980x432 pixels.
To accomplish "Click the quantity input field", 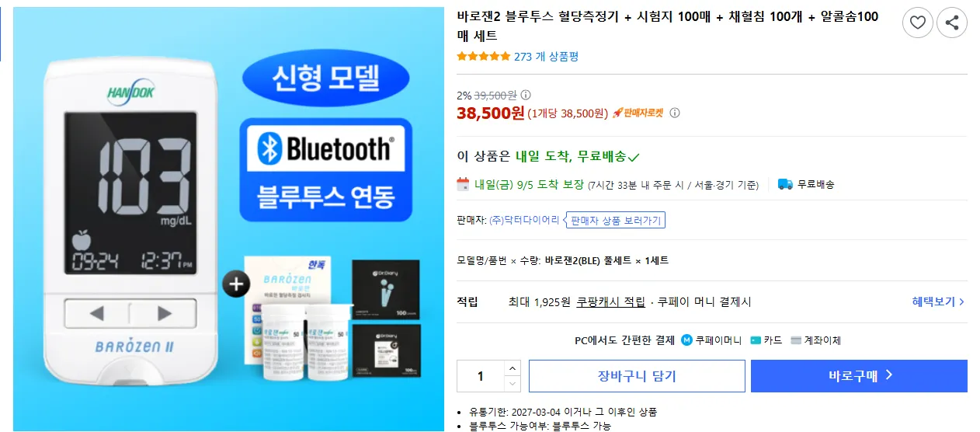I will pos(481,376).
